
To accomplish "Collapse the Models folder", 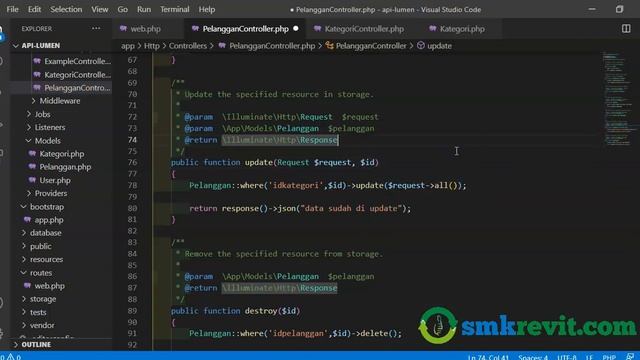I will tap(47, 141).
